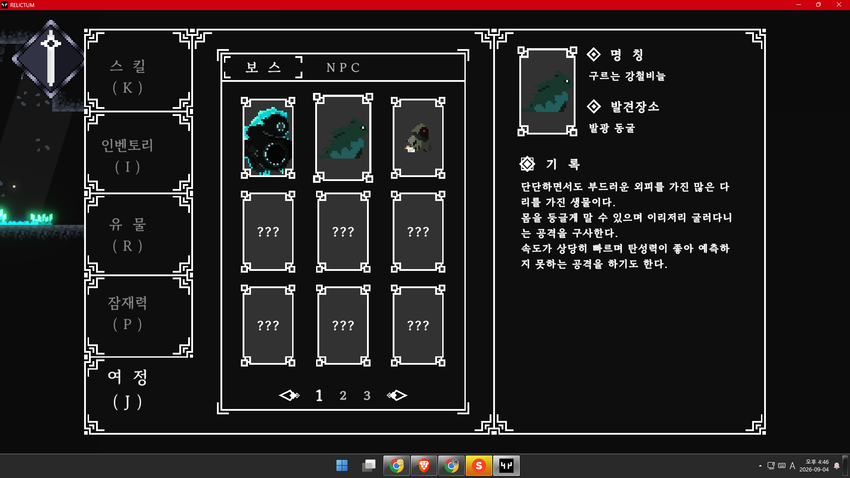Open Task View on the taskbar
Viewport: 850px width, 478px height.
(x=369, y=466)
